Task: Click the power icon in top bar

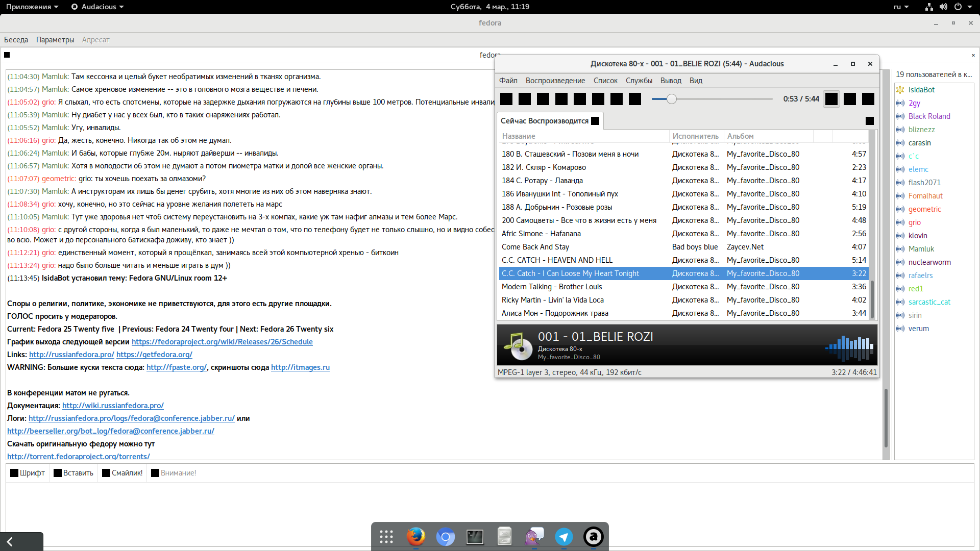Action: tap(958, 7)
